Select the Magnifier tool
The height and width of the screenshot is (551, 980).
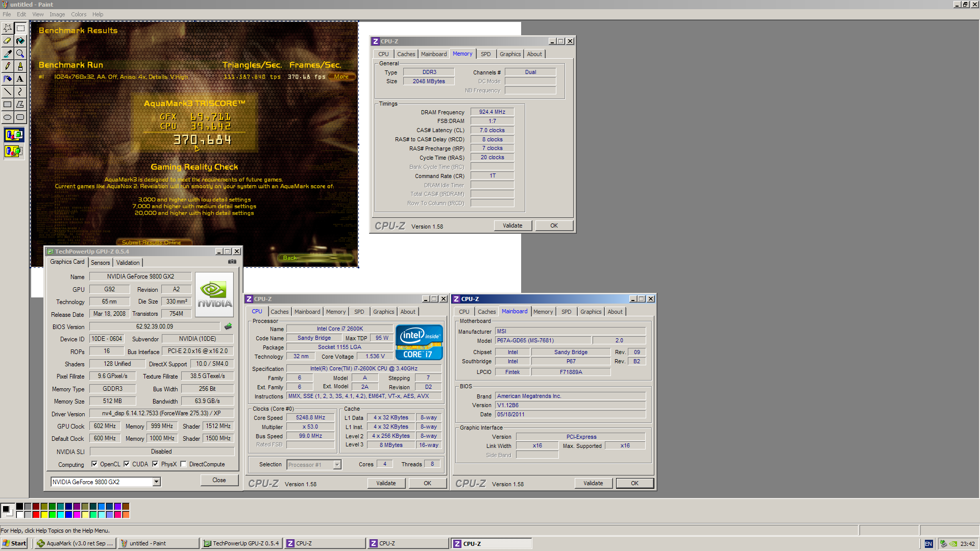(x=20, y=54)
